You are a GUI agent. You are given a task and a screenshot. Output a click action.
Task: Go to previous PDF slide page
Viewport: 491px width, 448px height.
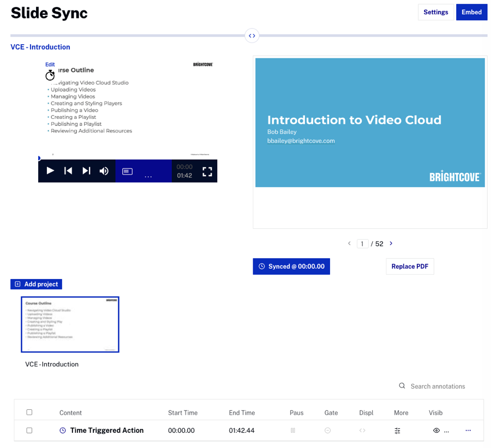pyautogui.click(x=349, y=244)
